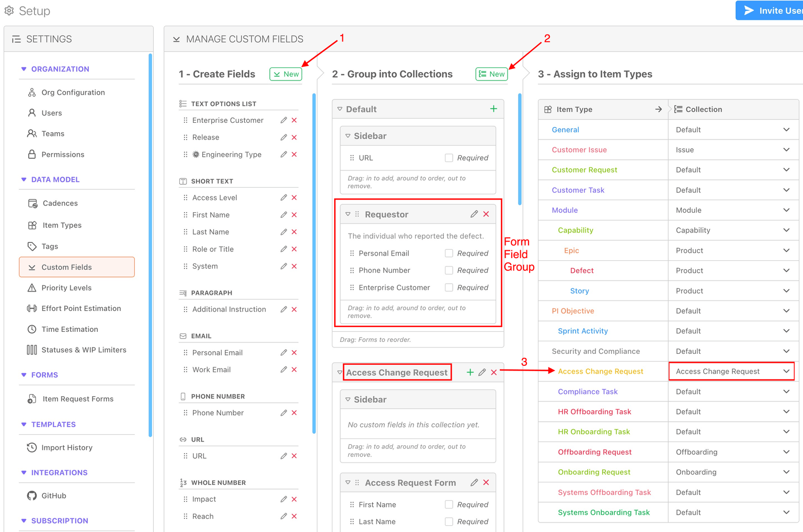
Task: Mark First Name as Required
Action: (449, 504)
